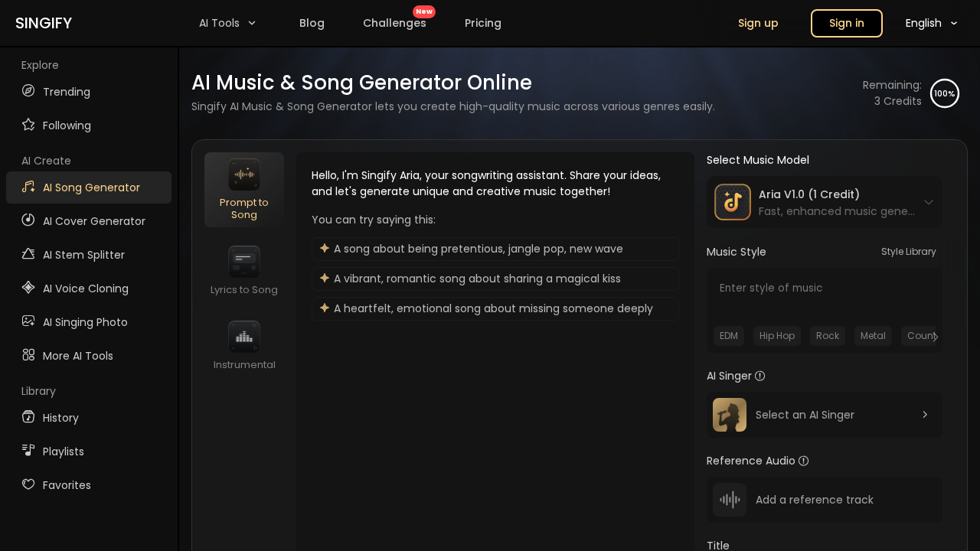Viewport: 980px width, 551px height.
Task: Open the Style Library link
Action: point(908,251)
